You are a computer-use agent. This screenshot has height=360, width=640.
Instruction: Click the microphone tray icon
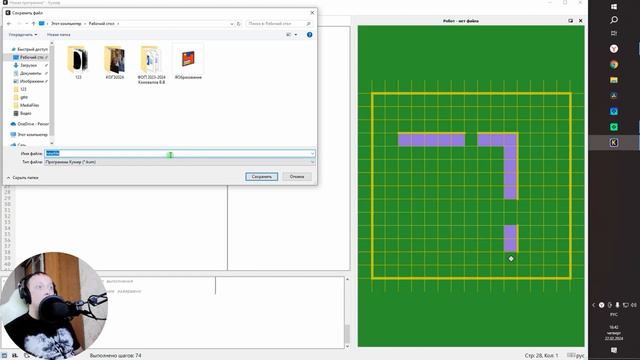[618, 305]
